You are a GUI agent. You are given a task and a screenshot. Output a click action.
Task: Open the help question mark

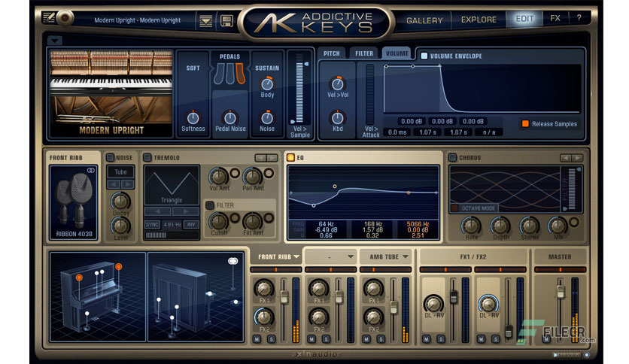579,18
